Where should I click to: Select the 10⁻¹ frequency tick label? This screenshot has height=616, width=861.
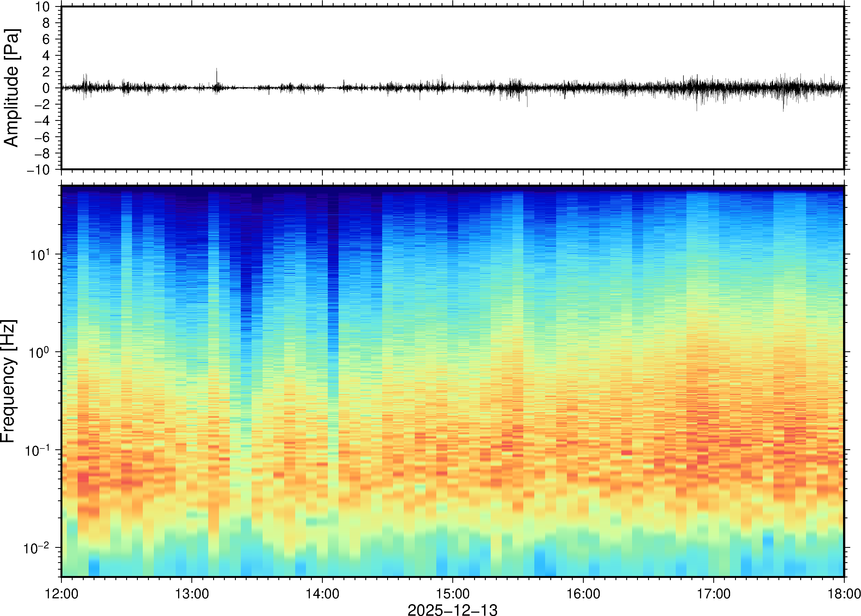click(37, 450)
